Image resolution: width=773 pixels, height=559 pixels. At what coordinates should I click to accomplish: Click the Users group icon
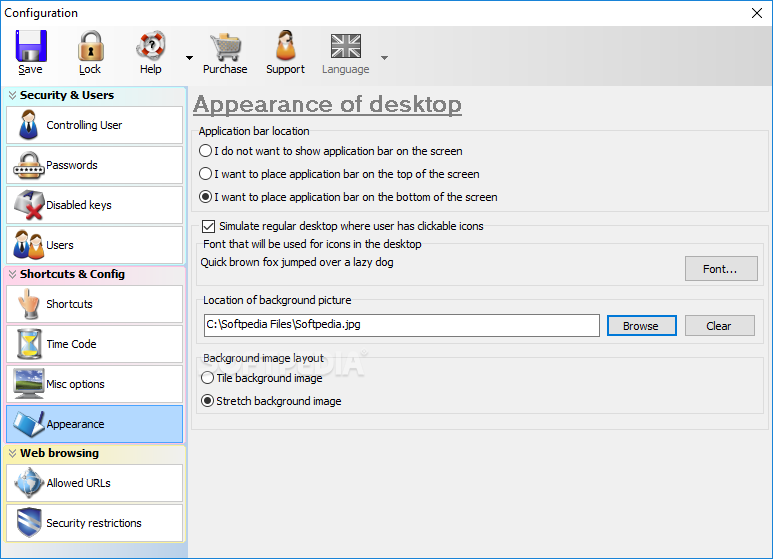(x=28, y=245)
